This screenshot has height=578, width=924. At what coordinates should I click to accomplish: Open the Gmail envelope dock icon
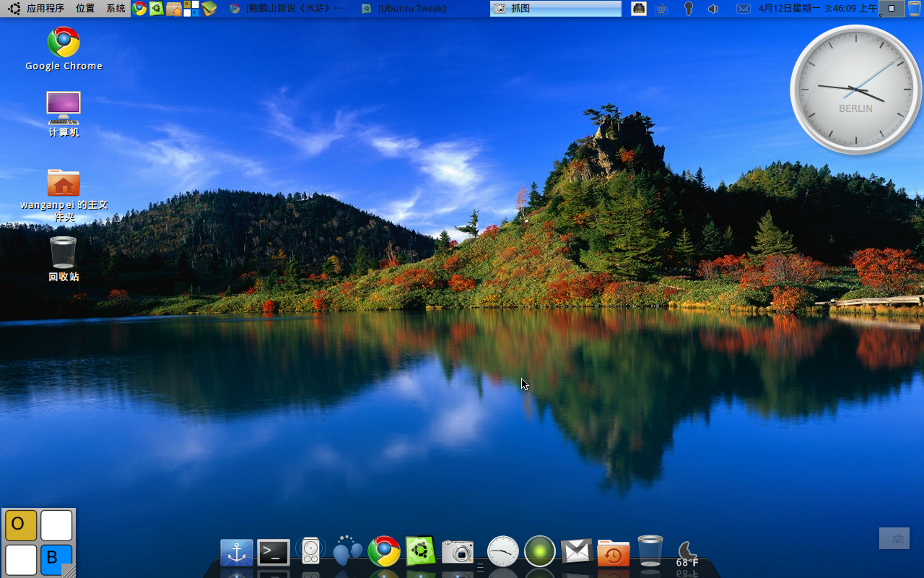(x=577, y=552)
